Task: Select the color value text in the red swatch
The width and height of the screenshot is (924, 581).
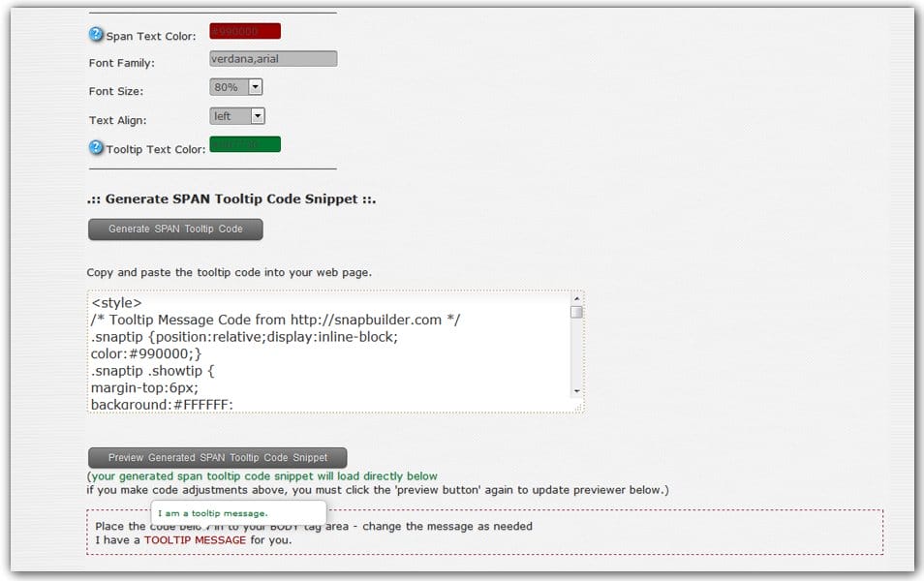Action: tap(242, 30)
